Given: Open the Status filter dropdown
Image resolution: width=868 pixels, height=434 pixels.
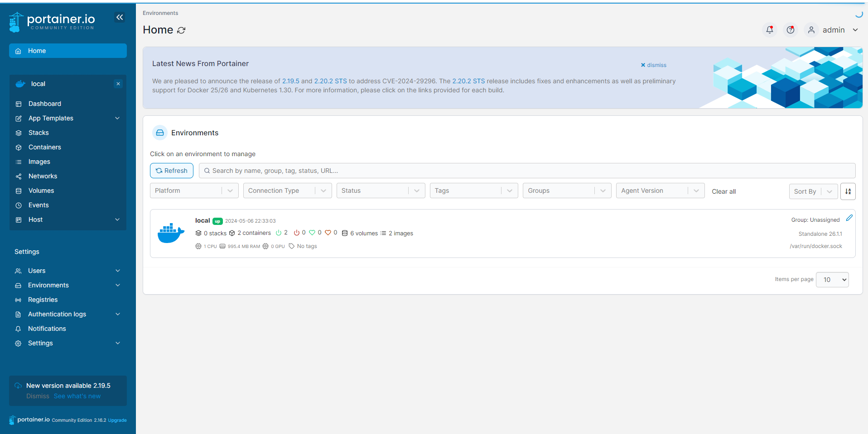Looking at the screenshot, I should coord(381,191).
